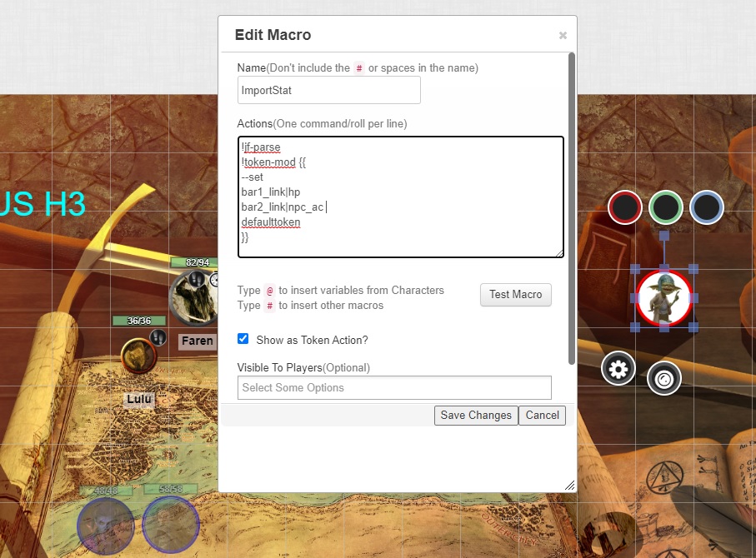Click the "bar1_link|hp" line
The image size is (756, 558).
(x=271, y=192)
